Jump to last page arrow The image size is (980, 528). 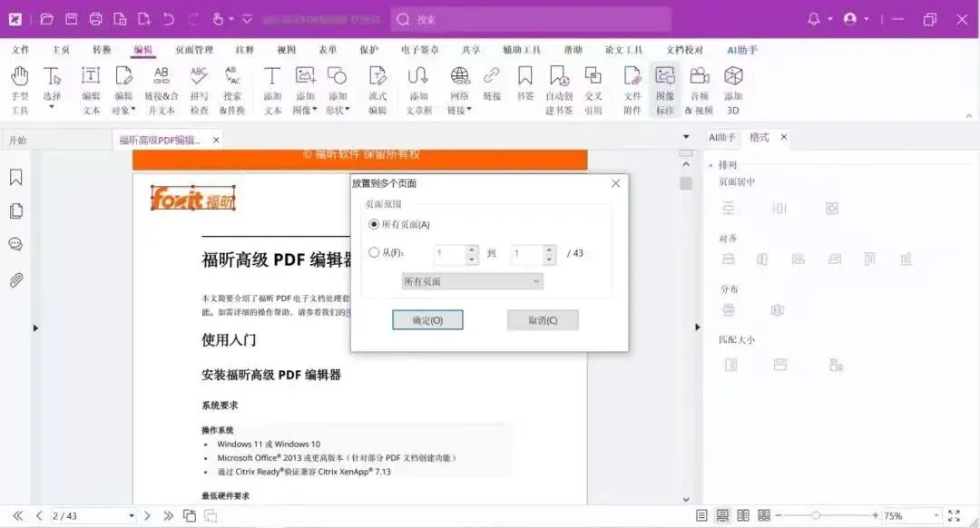(168, 515)
